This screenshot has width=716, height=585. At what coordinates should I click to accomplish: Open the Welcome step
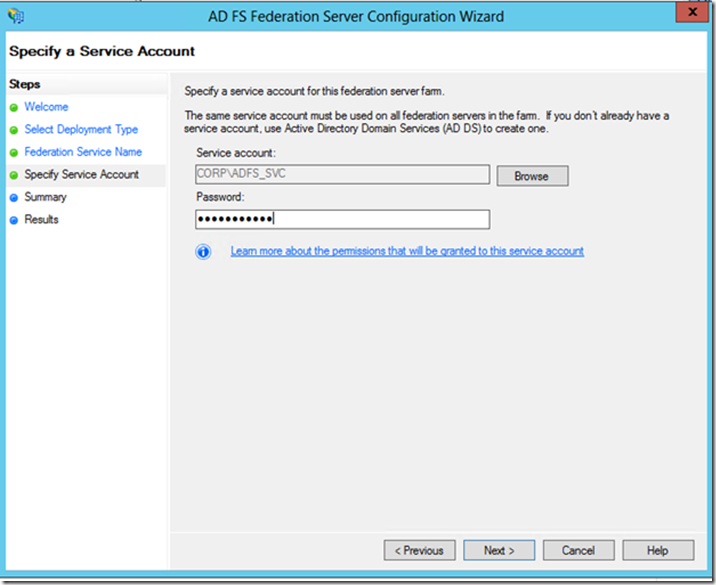46,107
